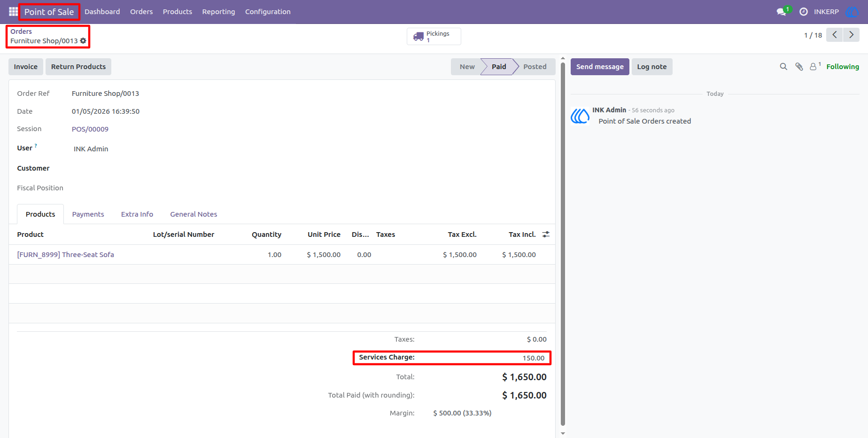Click the INKERP user avatar logo
This screenshot has height=438, width=868.
tap(852, 12)
